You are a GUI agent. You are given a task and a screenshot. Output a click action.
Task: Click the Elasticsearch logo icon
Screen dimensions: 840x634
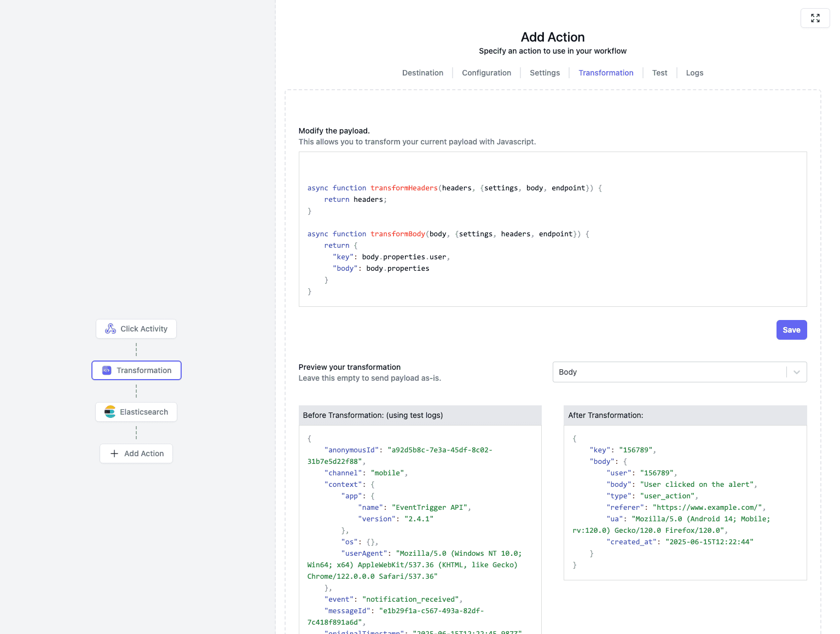click(x=110, y=412)
